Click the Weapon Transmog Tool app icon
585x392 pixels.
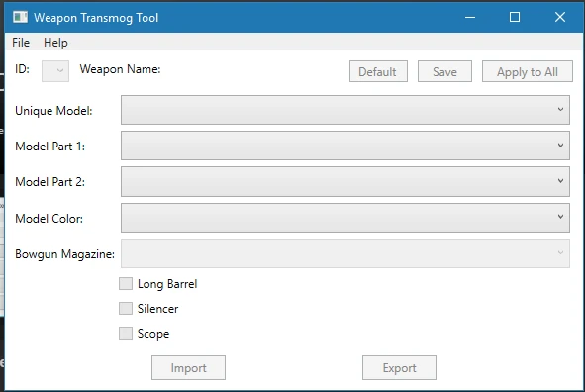coord(20,17)
